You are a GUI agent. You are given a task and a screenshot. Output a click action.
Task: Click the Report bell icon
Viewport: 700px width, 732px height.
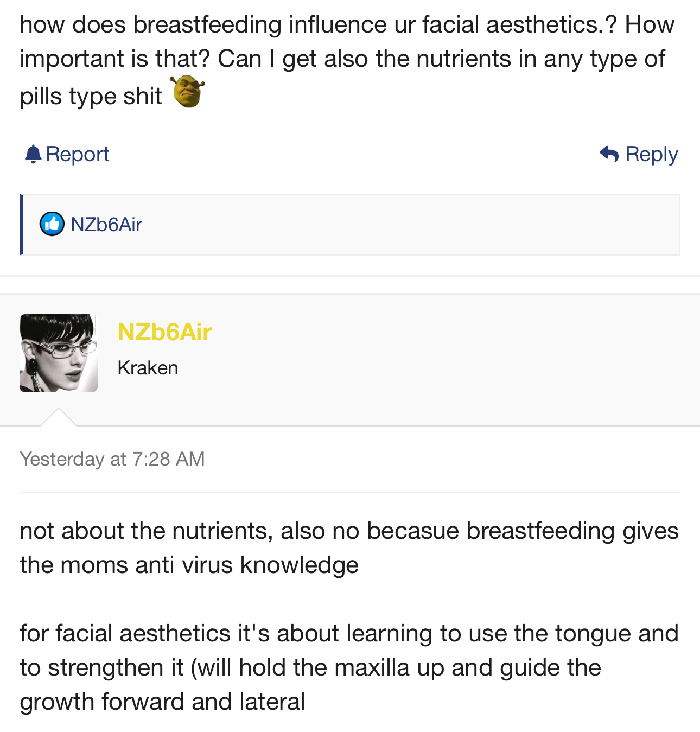[33, 155]
